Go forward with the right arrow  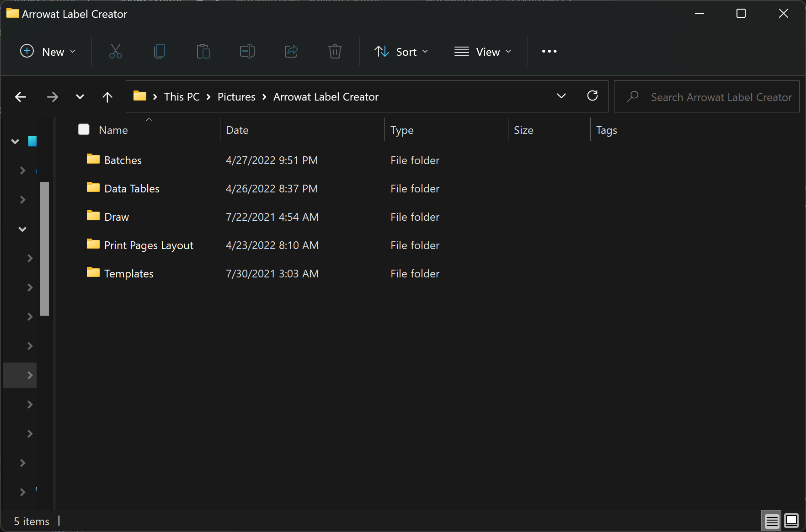53,97
